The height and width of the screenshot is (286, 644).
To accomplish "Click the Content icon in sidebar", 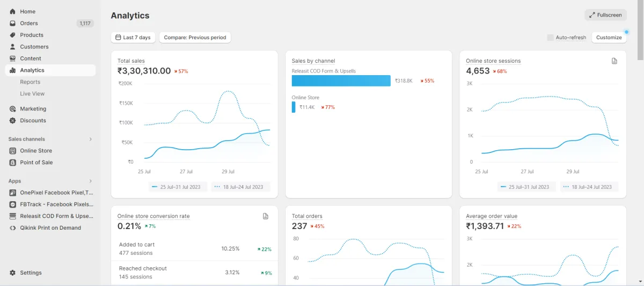I will click(13, 58).
